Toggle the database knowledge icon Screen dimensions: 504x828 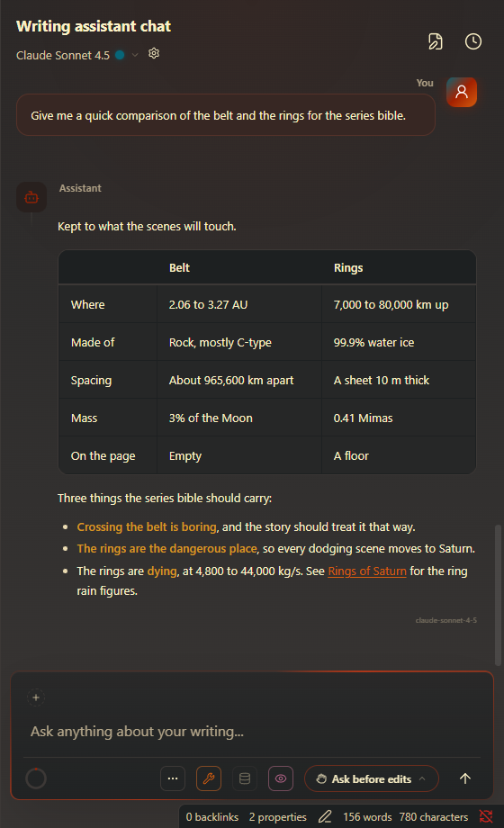[x=245, y=778]
